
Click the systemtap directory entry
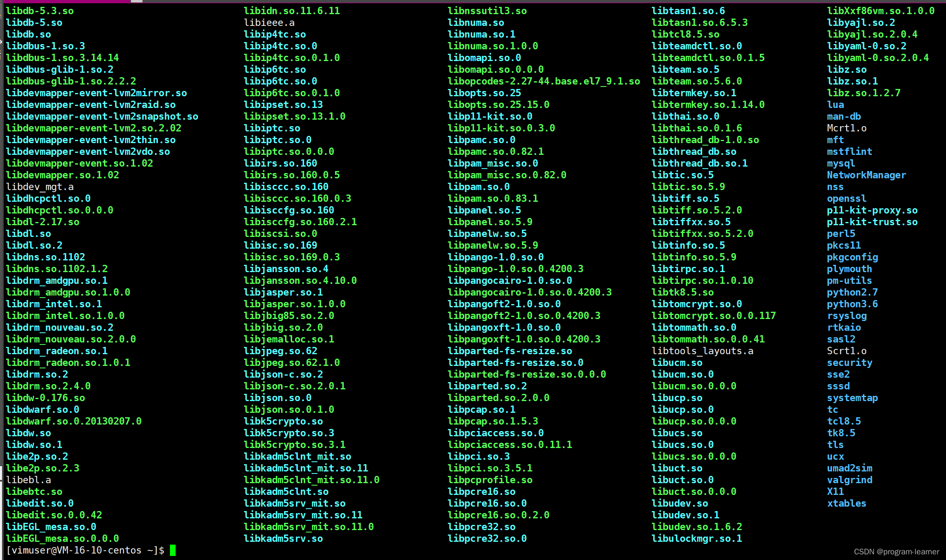[853, 398]
